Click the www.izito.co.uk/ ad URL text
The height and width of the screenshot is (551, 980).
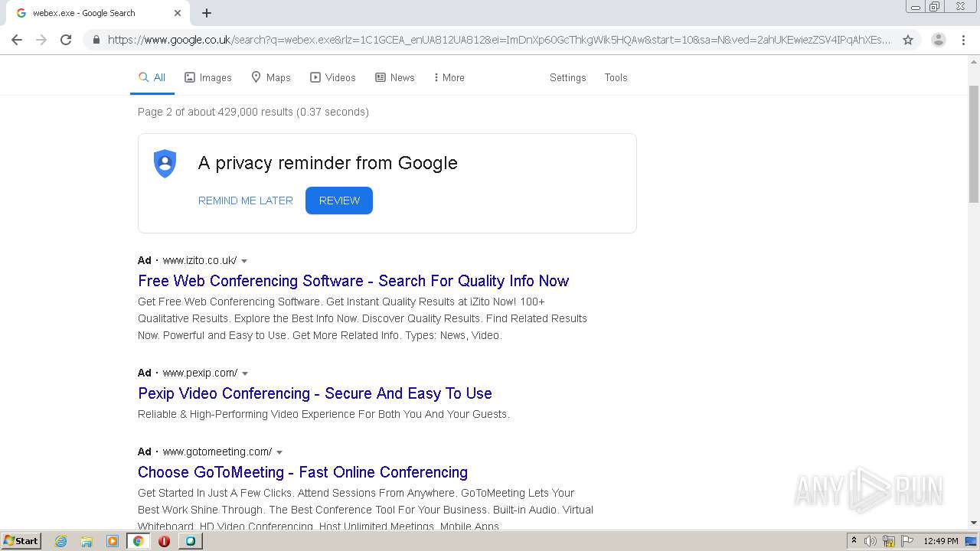[x=199, y=260]
